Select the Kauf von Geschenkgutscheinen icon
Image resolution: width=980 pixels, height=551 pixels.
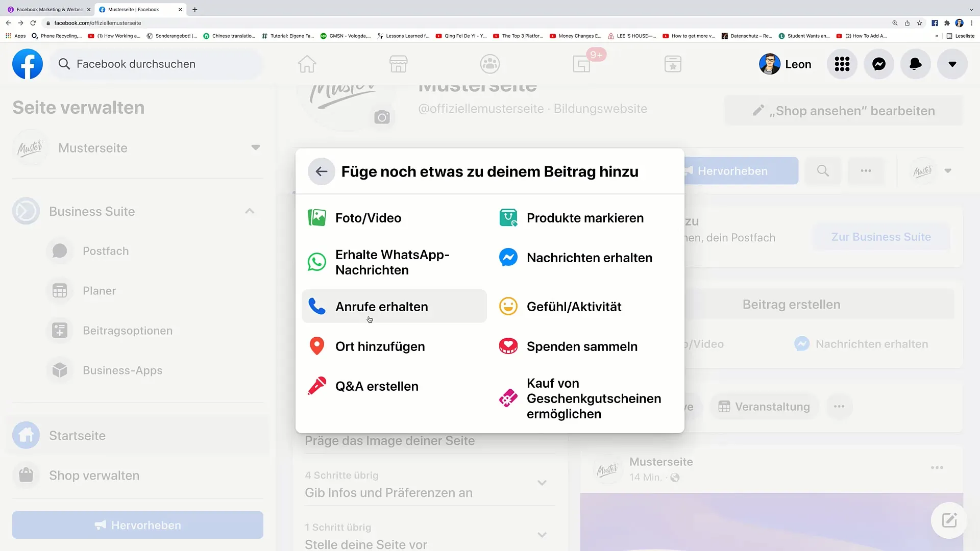tap(508, 398)
